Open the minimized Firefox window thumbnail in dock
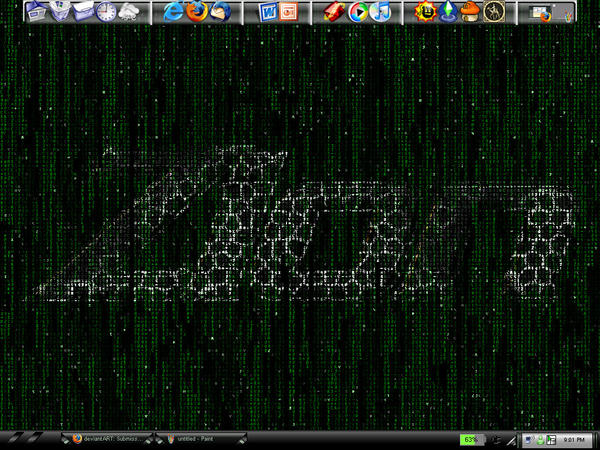 (x=540, y=13)
